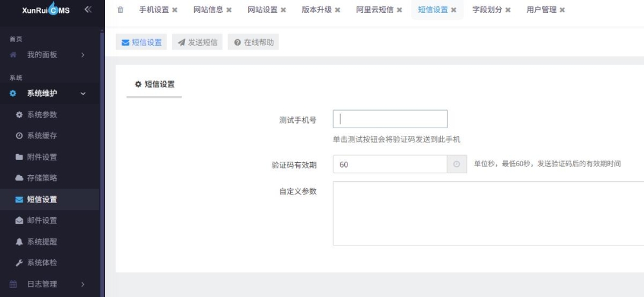Open 在线帮助 link
The width and height of the screenshot is (644, 297).
click(253, 43)
